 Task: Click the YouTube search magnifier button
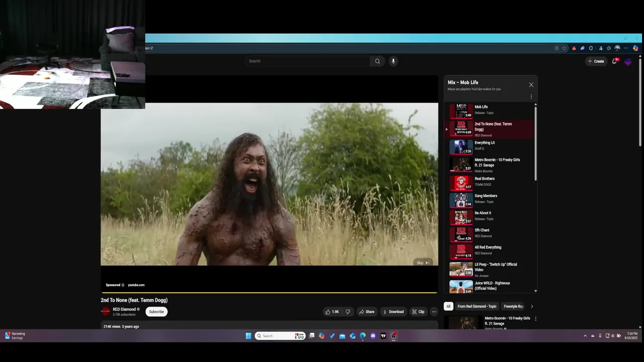(x=377, y=61)
